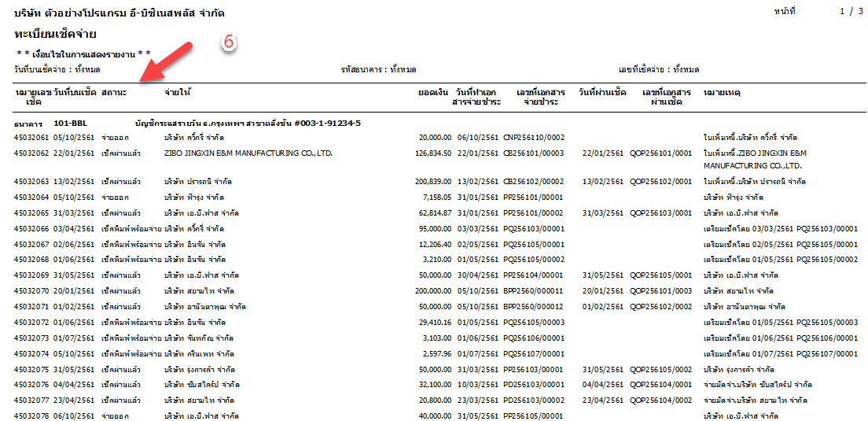Click clearing document QOP256105/0001
868x421 pixels.
pos(661,275)
